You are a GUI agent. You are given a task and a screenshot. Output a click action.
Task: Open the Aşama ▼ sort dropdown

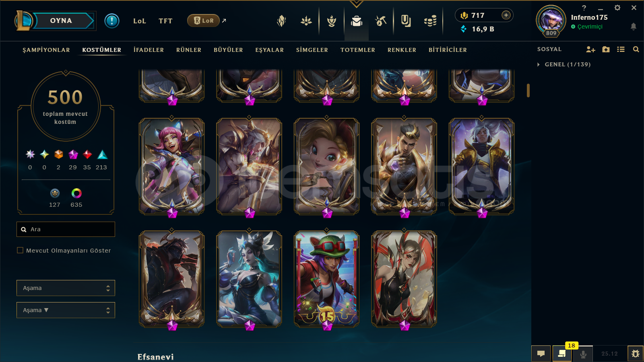66,310
